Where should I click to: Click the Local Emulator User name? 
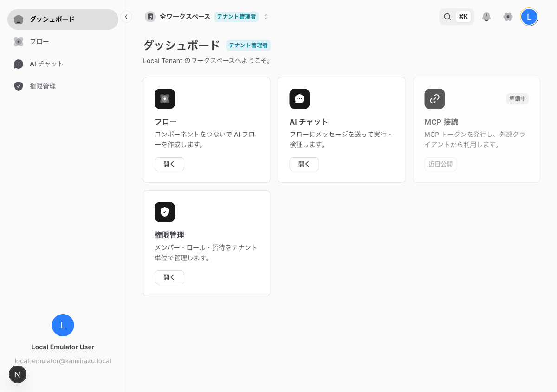tap(63, 347)
